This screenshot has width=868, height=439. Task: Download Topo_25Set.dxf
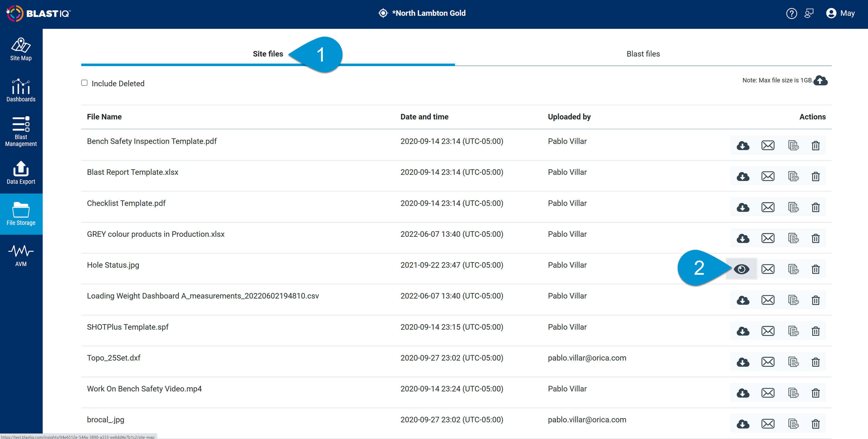(743, 362)
